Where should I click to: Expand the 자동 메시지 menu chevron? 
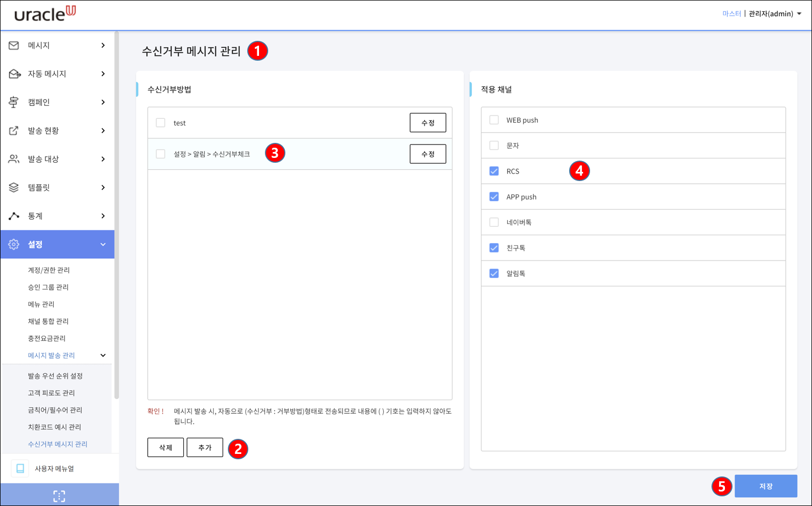tap(103, 74)
